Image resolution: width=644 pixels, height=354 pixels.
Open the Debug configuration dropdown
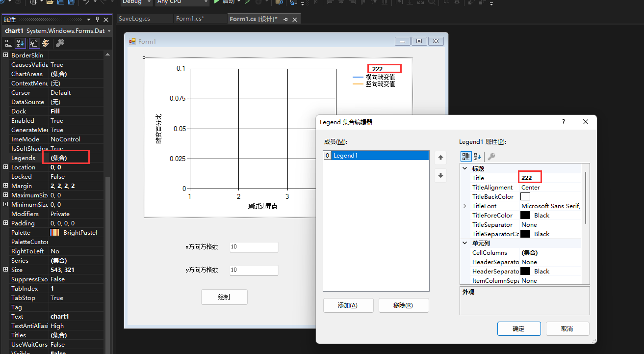149,2
